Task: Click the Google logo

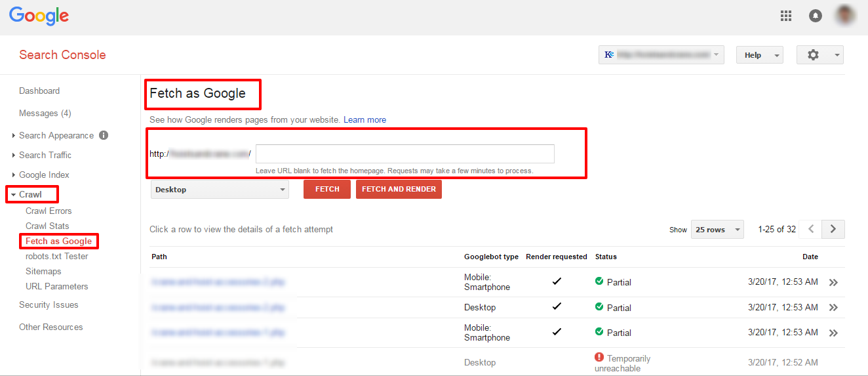Action: click(x=39, y=16)
